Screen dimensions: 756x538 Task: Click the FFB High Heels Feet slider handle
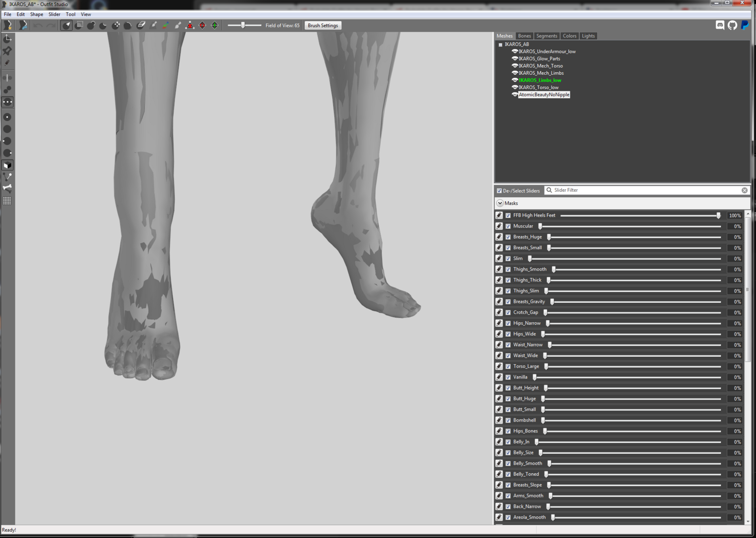pos(718,216)
